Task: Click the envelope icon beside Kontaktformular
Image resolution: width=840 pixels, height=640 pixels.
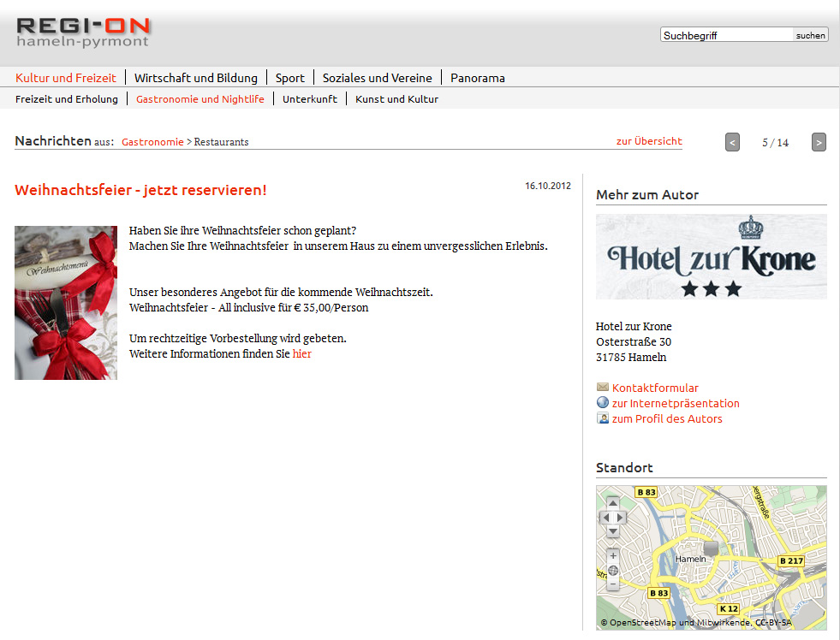Action: [x=603, y=387]
